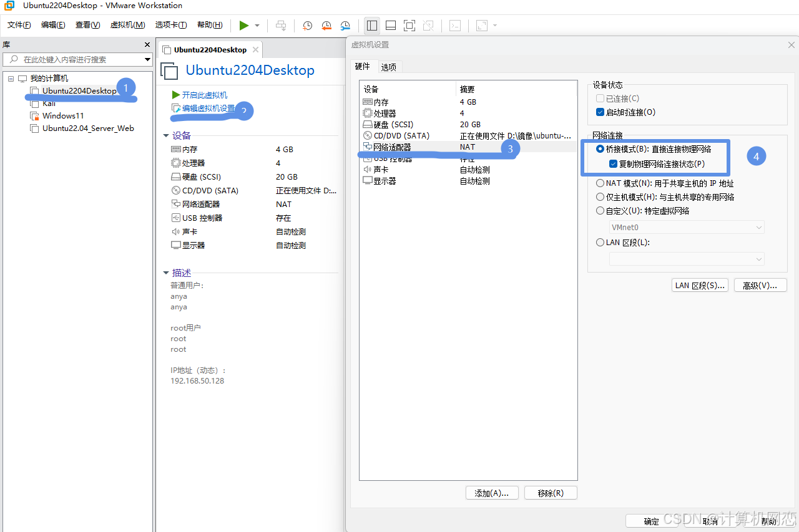Click the send Ctrl+Alt+Del toolbar icon
Screen dimensions: 799x532
coord(282,26)
